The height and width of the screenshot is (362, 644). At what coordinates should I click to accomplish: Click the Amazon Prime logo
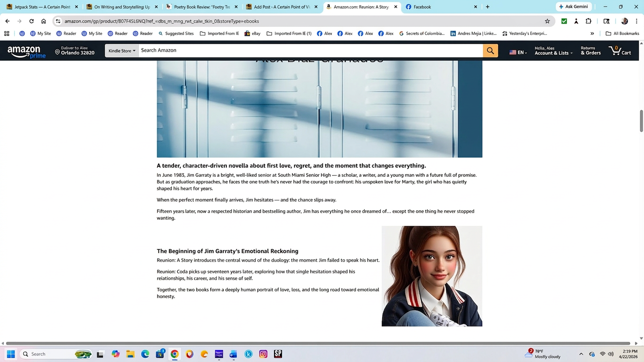[26, 51]
